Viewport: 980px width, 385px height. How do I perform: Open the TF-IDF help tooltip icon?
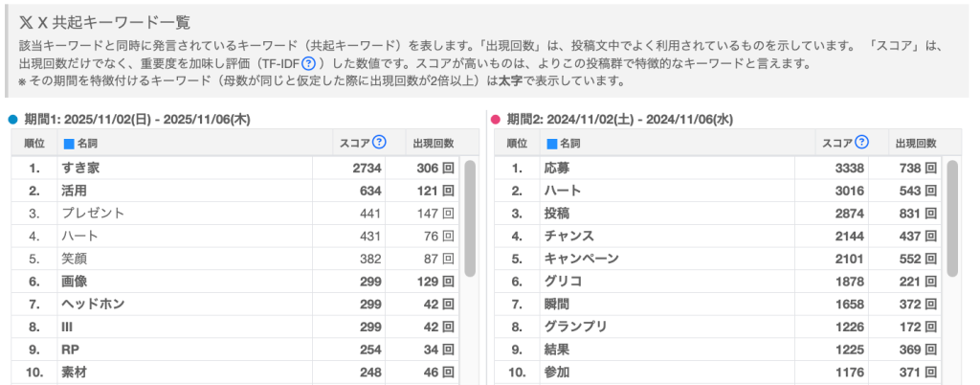tap(308, 63)
